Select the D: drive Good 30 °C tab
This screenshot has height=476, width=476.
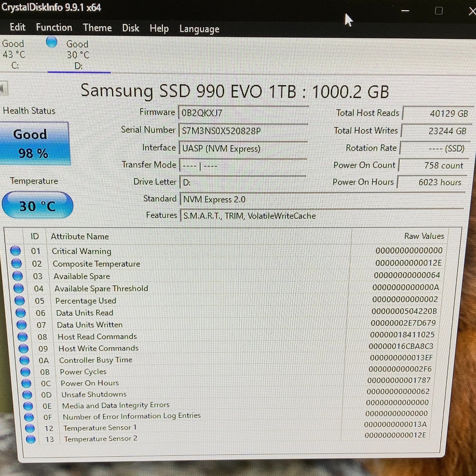(79, 54)
